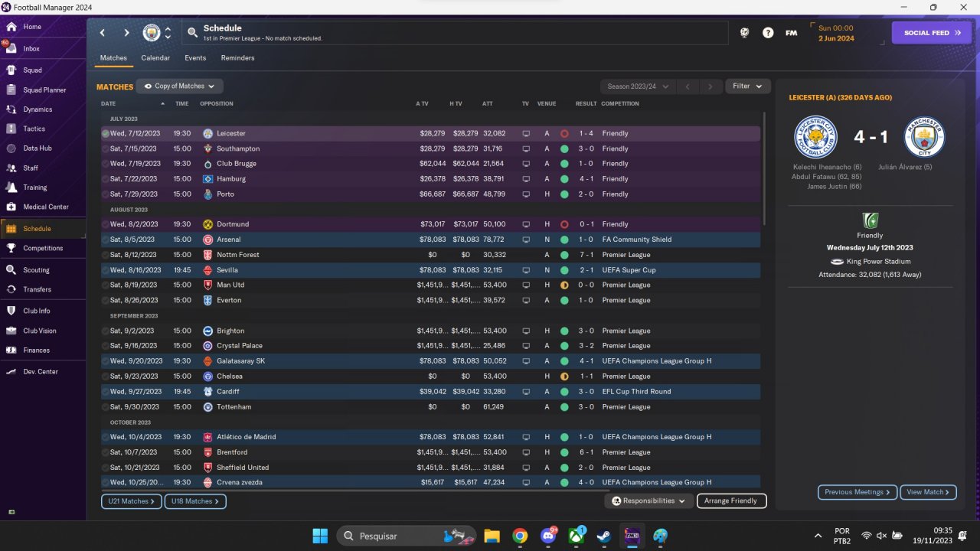Click the red loss indicator on Leicester row
This screenshot has width=980, height=551.
tap(564, 133)
